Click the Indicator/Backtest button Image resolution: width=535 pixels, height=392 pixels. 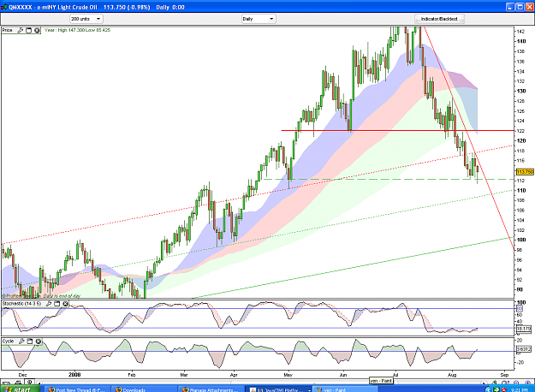click(x=439, y=19)
